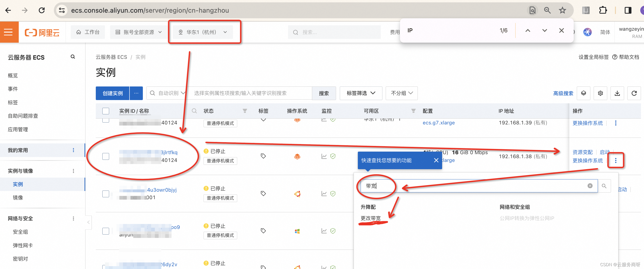Check the checkbox for instance 3jlrtfkq
Image resolution: width=644 pixels, height=269 pixels.
106,156
